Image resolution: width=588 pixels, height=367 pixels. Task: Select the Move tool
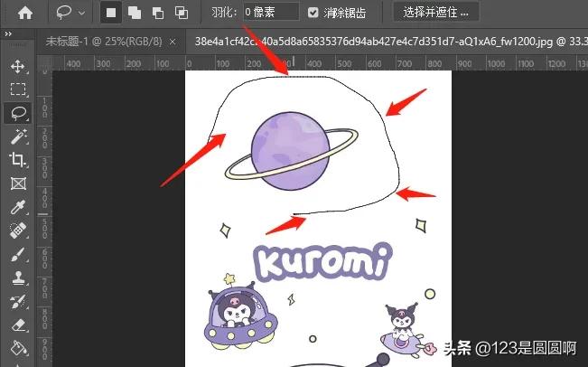point(18,67)
